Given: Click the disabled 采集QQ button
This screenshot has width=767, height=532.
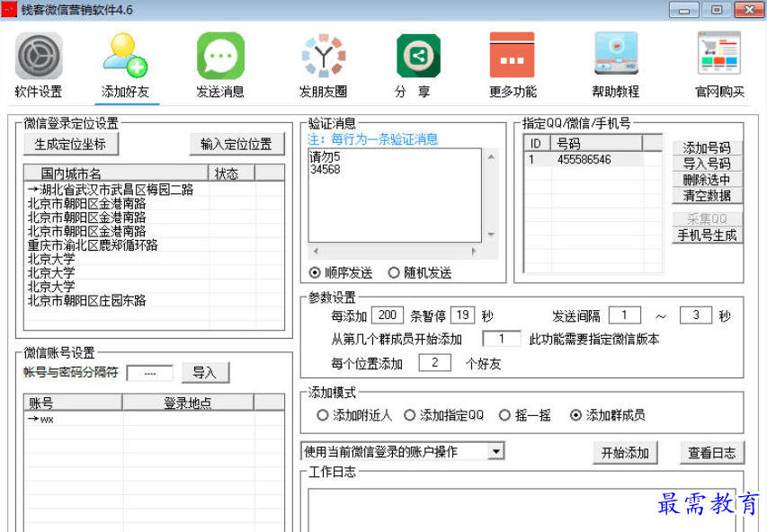Looking at the screenshot, I should 707,218.
